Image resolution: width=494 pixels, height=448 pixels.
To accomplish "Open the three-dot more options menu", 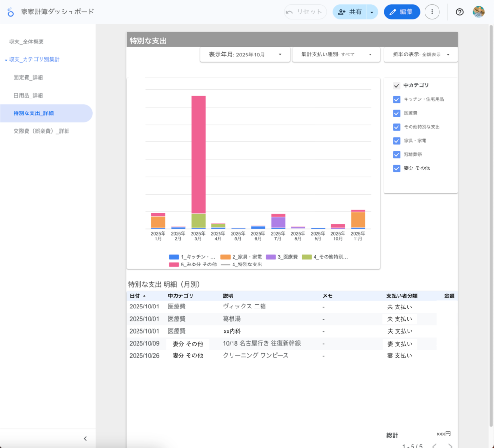I will [x=432, y=12].
